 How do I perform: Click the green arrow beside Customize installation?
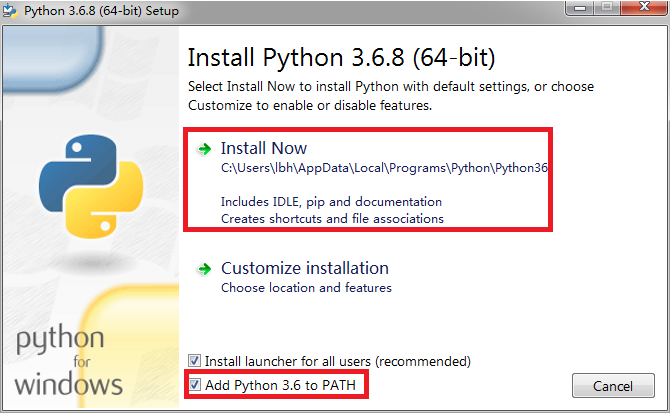[x=205, y=269]
